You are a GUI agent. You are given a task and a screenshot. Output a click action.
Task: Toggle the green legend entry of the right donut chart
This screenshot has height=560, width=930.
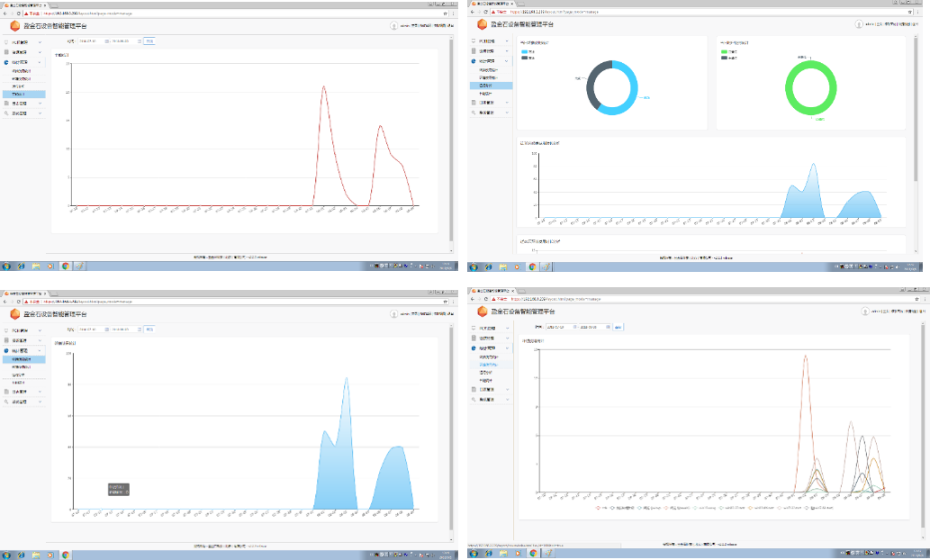pyautogui.click(x=726, y=52)
